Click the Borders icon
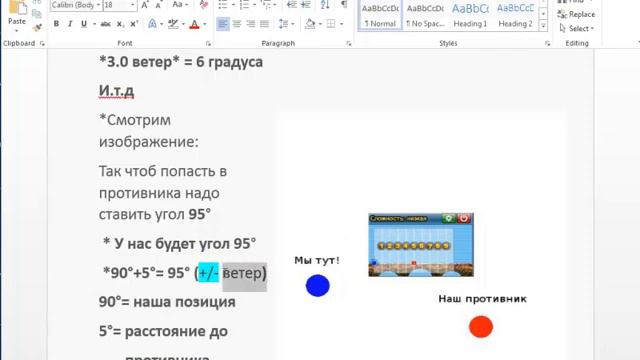This screenshot has height=360, width=640. tap(331, 24)
